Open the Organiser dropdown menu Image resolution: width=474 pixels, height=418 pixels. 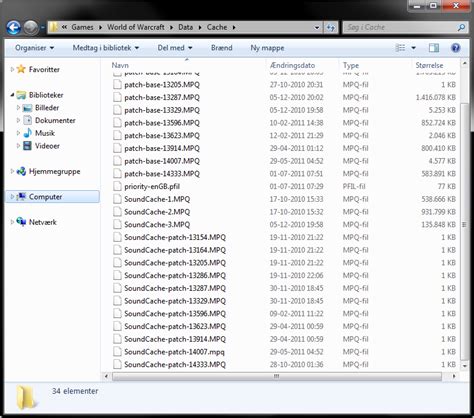[34, 48]
